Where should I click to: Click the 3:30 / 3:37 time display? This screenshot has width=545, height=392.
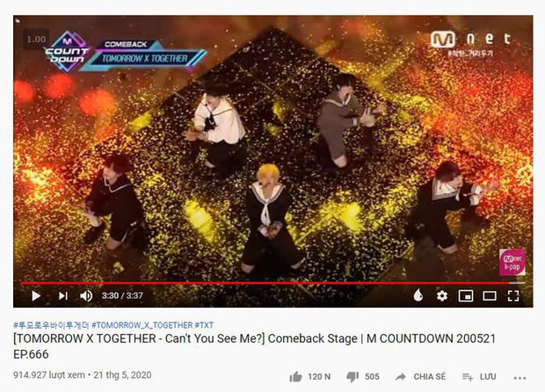tap(122, 295)
